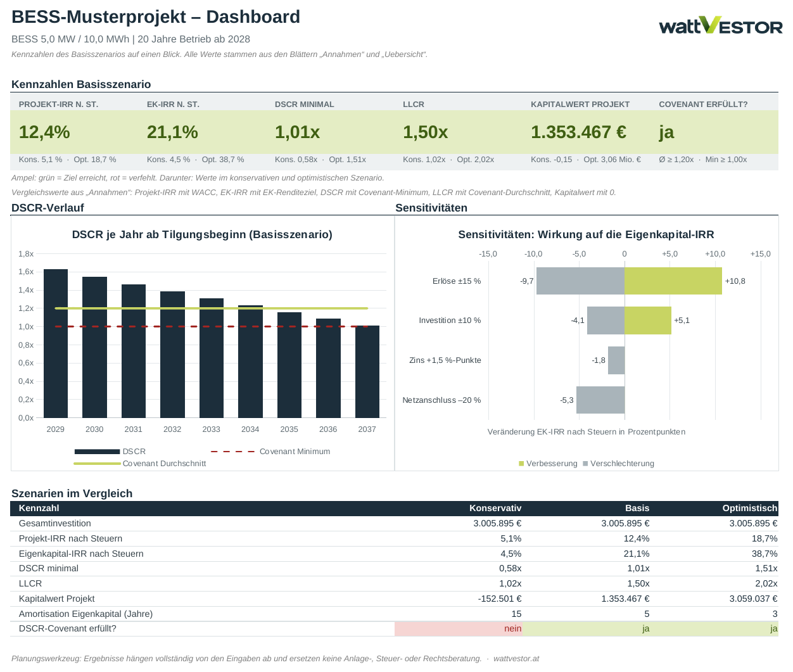793x672 pixels.
Task: Click the red dashed Covenant Minimum legend marker
Action: [232, 452]
